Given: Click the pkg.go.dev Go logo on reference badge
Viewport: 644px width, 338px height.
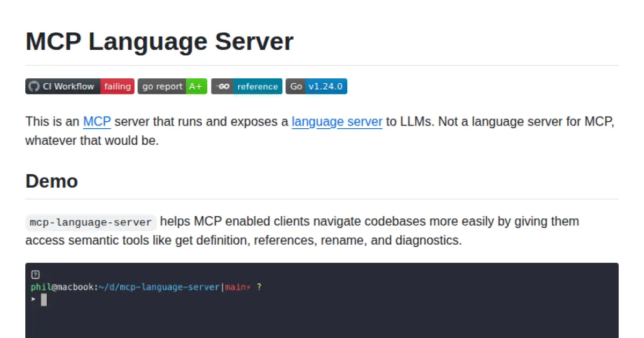Looking at the screenshot, I should 222,86.
